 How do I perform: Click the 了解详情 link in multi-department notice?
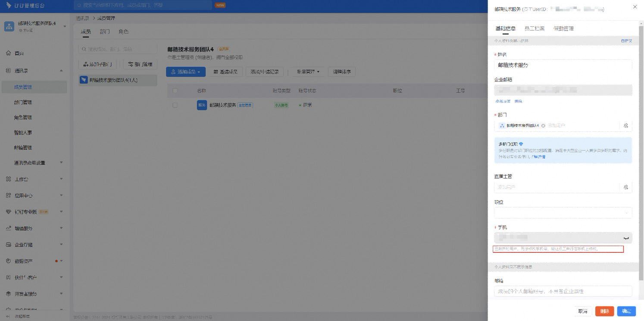[538, 157]
